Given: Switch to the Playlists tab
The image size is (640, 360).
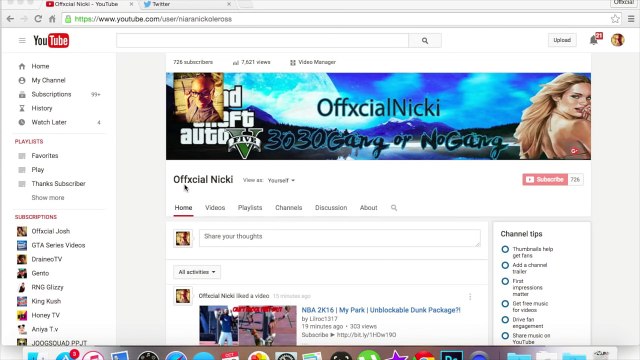Looking at the screenshot, I should pyautogui.click(x=250, y=208).
